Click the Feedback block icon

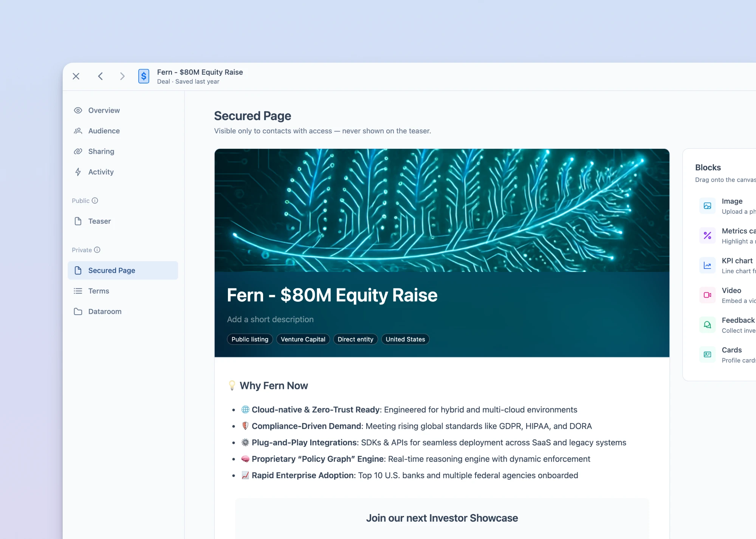pos(707,325)
